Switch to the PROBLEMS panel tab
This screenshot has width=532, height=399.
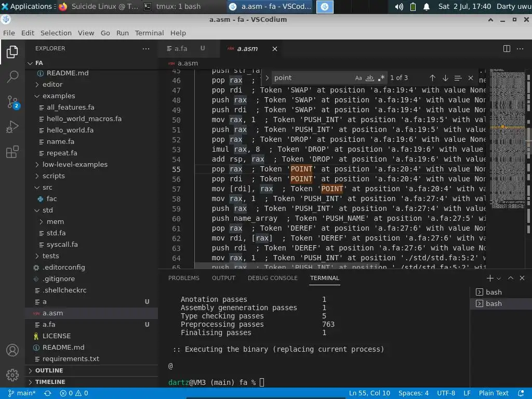[x=184, y=278]
